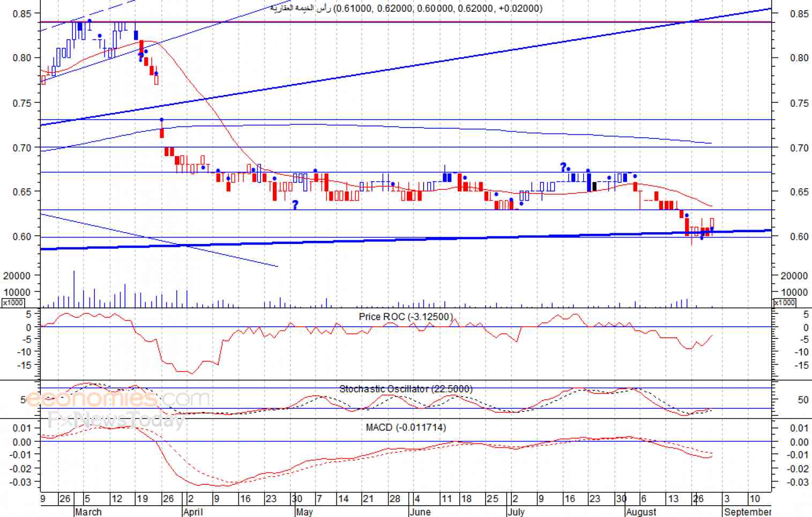Click the 0.85 value on the left price axis
Screen dimensions: 812x517
coord(22,13)
